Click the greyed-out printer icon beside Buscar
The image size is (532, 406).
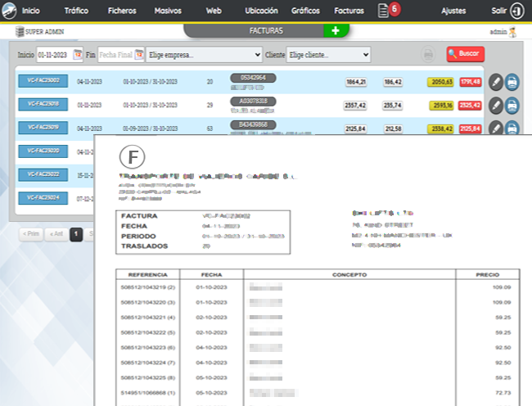428,54
